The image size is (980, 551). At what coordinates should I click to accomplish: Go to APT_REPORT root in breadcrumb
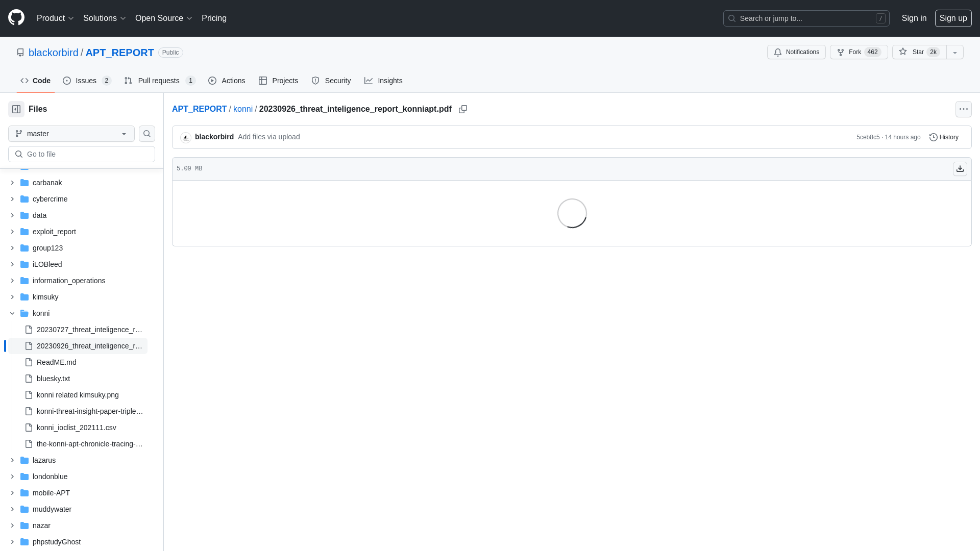[199, 109]
